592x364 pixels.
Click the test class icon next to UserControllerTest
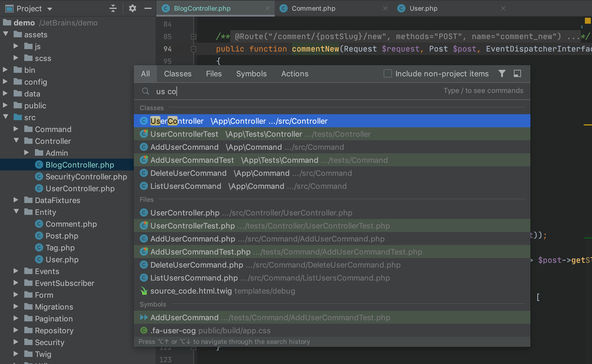[x=144, y=134]
